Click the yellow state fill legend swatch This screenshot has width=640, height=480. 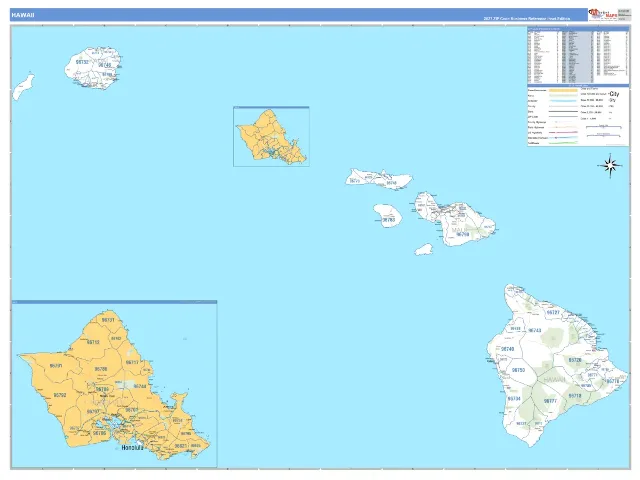(563, 90)
